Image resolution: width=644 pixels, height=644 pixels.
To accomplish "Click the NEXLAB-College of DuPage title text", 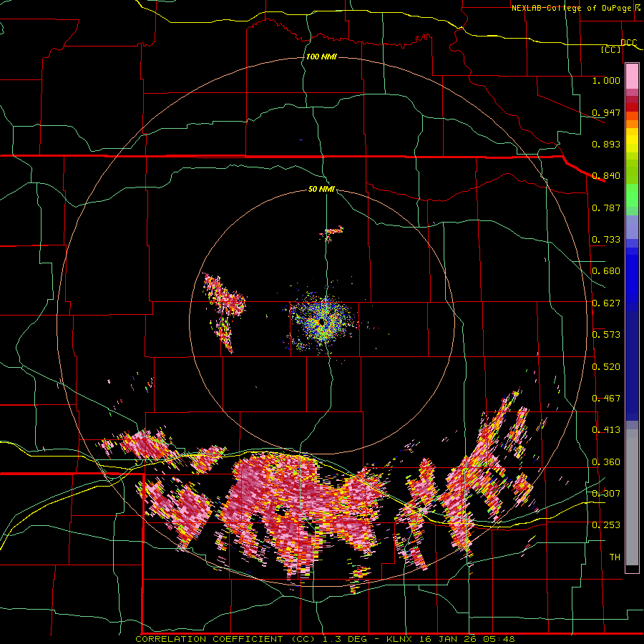I will [577, 8].
